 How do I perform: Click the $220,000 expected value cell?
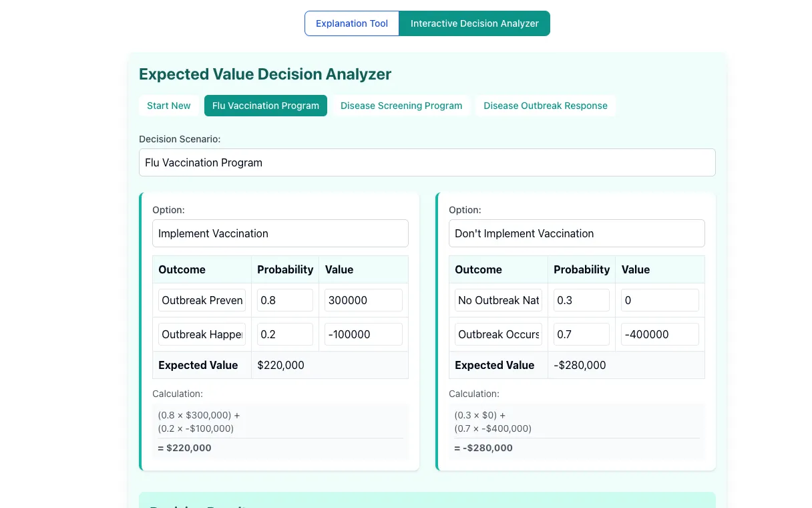click(x=330, y=365)
